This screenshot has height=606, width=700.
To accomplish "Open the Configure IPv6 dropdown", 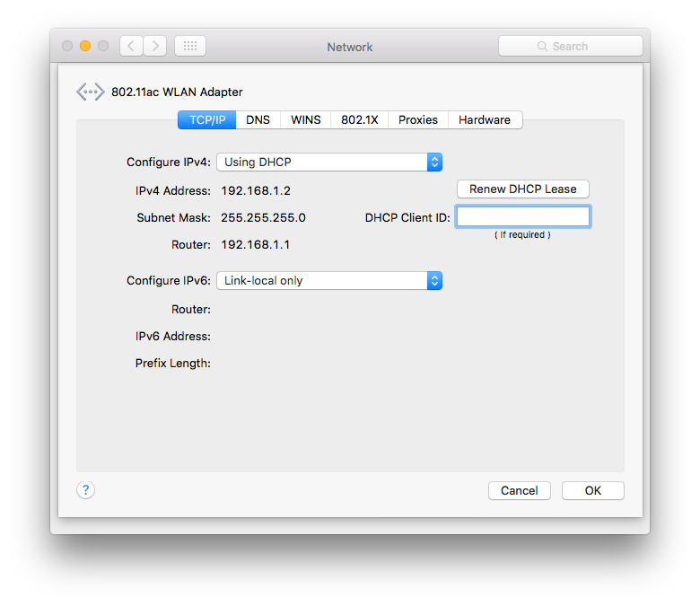I will pyautogui.click(x=329, y=280).
